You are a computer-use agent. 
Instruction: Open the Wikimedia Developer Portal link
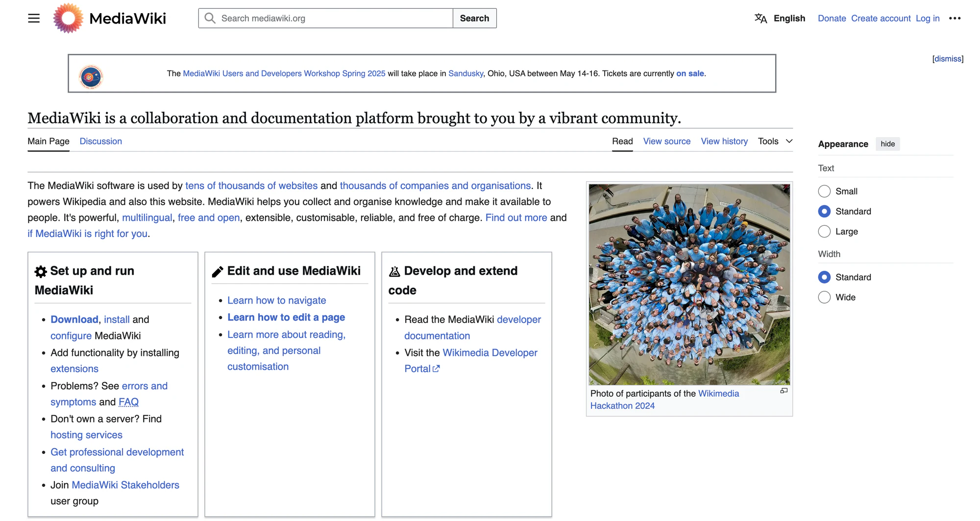(x=471, y=361)
